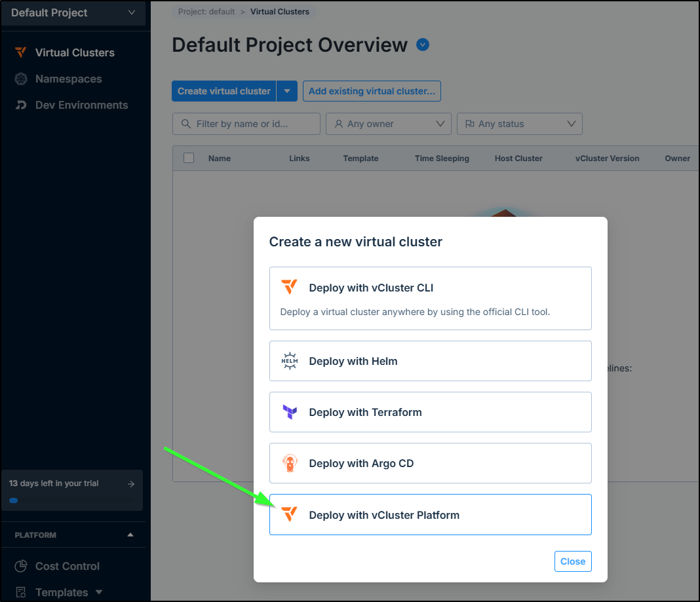Sort by Name column header
The image size is (700, 602).
[219, 158]
